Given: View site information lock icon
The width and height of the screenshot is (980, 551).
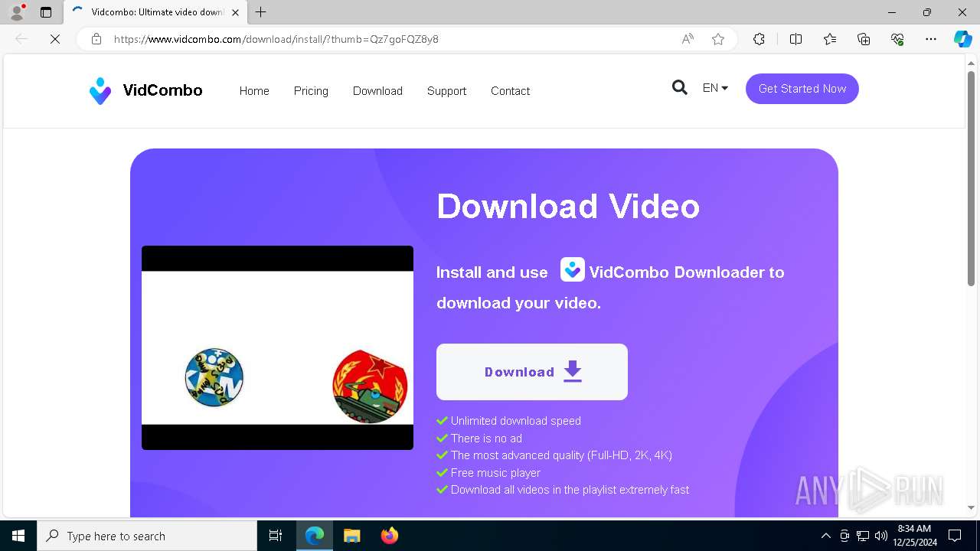Looking at the screenshot, I should (96, 39).
